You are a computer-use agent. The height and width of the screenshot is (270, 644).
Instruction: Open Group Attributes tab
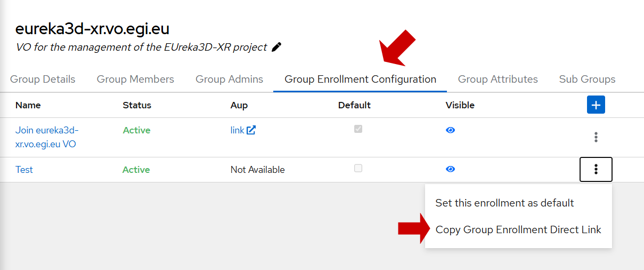click(498, 79)
